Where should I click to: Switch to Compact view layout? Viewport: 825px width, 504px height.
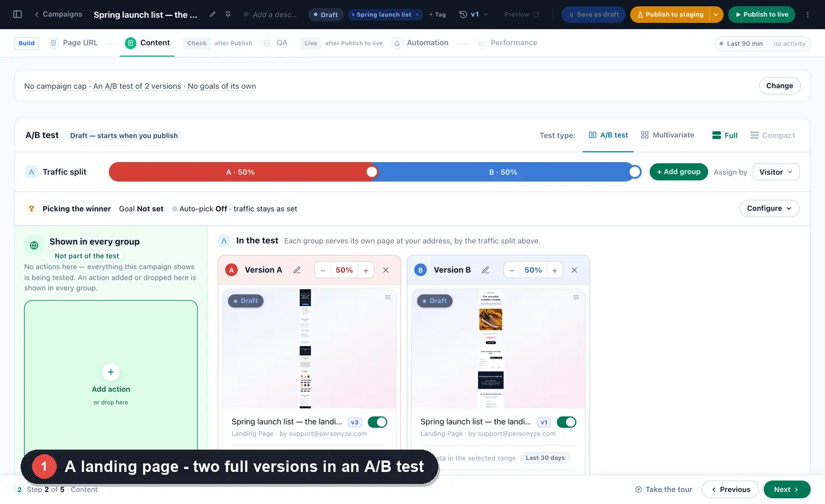pyautogui.click(x=772, y=135)
